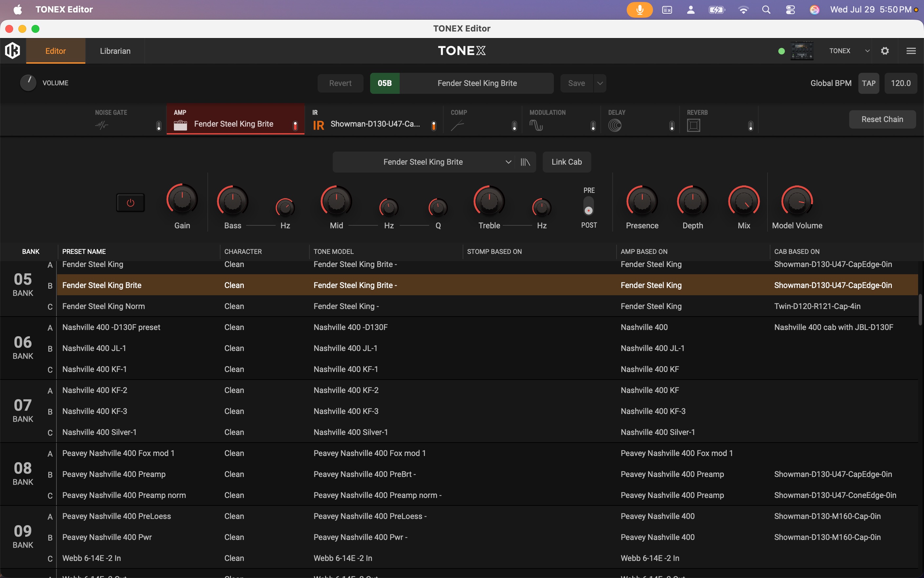Screen dimensions: 924x578
Task: Select preset Peavey Nashville 400 PreLoess
Action: [487, 516]
